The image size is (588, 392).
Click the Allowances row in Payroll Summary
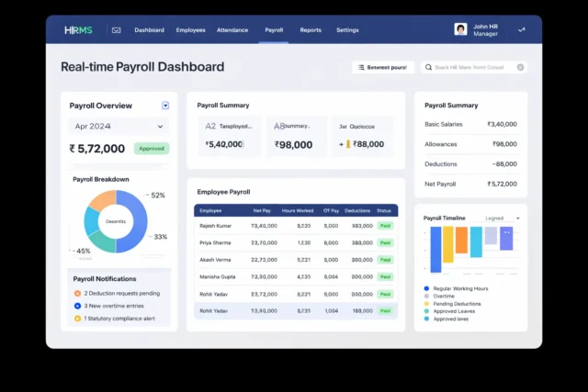[x=470, y=144]
